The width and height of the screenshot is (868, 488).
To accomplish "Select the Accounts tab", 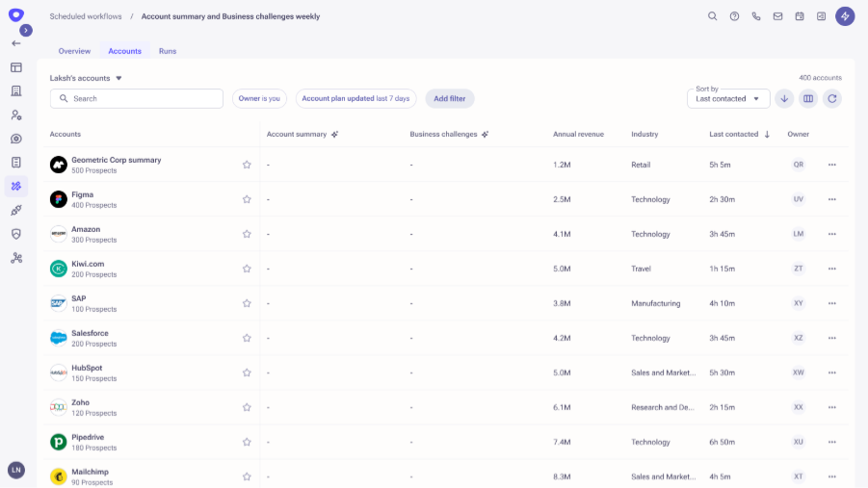I will [124, 51].
